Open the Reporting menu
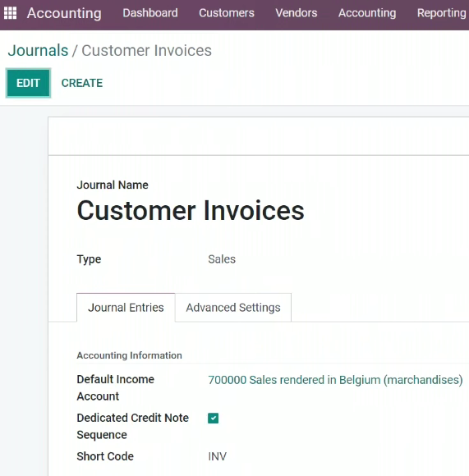 pyautogui.click(x=442, y=13)
